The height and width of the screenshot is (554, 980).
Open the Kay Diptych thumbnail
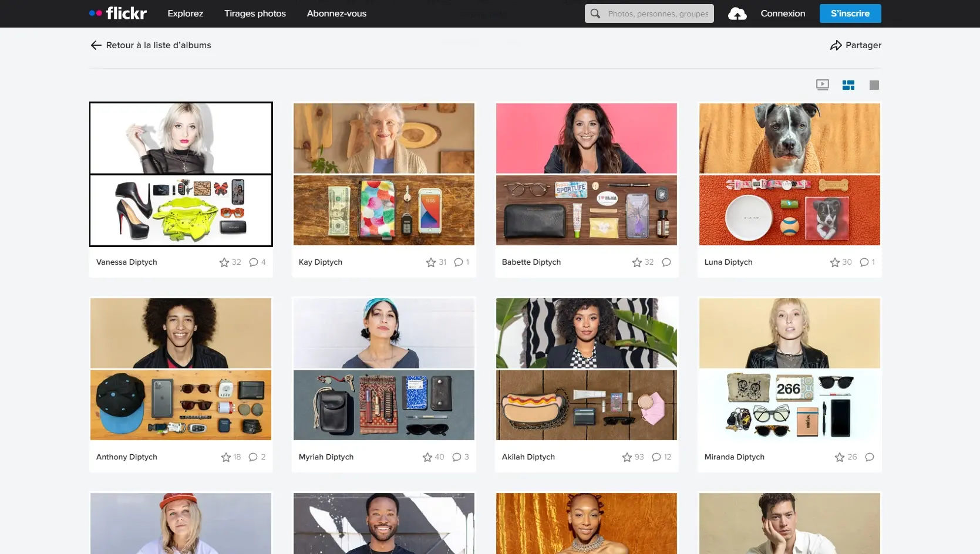coord(384,174)
